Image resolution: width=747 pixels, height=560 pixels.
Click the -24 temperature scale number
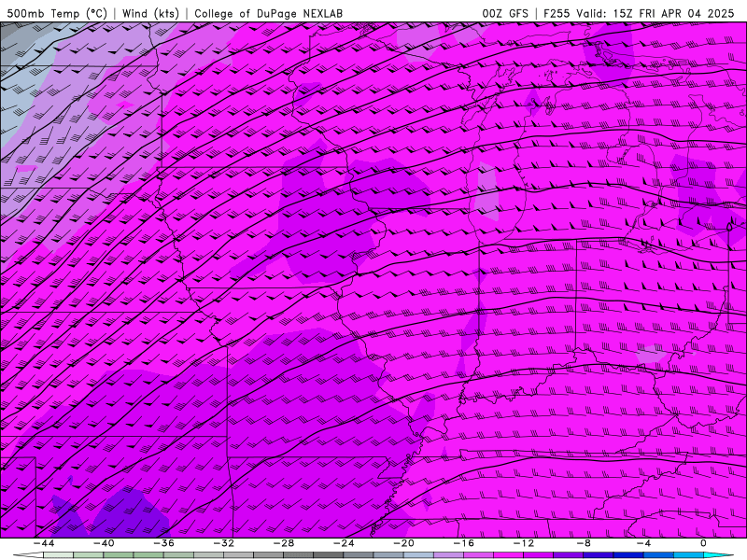[344, 543]
